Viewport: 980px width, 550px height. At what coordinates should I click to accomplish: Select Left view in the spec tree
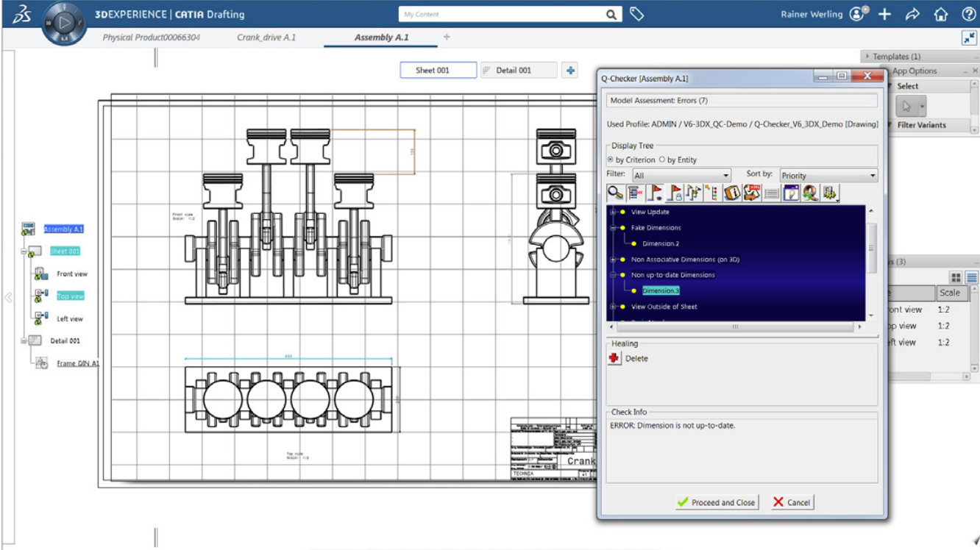(x=70, y=319)
